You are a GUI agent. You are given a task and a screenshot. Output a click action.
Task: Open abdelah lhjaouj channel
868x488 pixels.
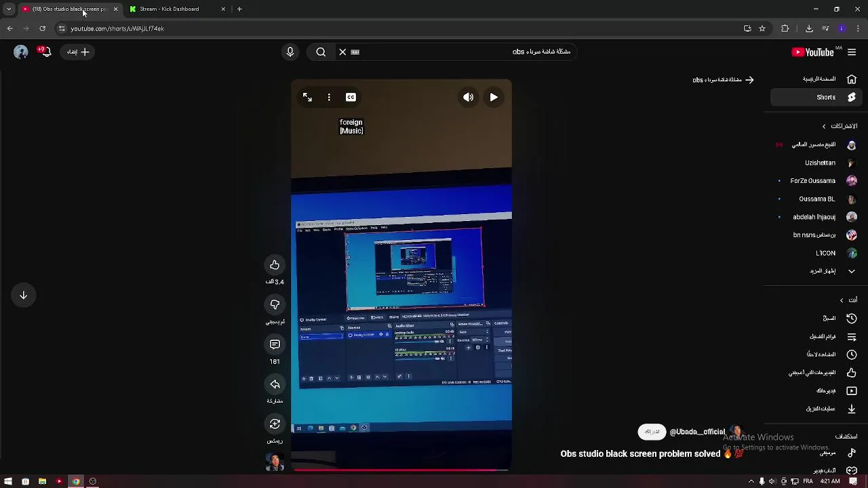[816, 217]
